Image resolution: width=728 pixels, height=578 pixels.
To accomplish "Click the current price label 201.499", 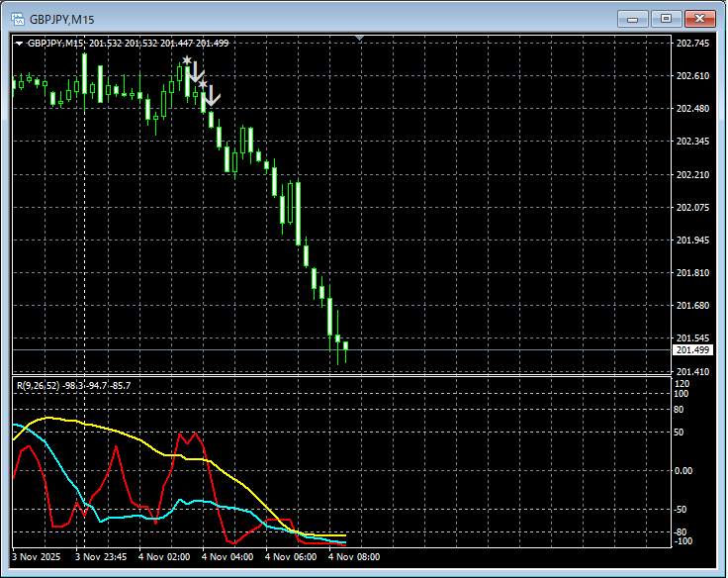I will click(x=691, y=350).
